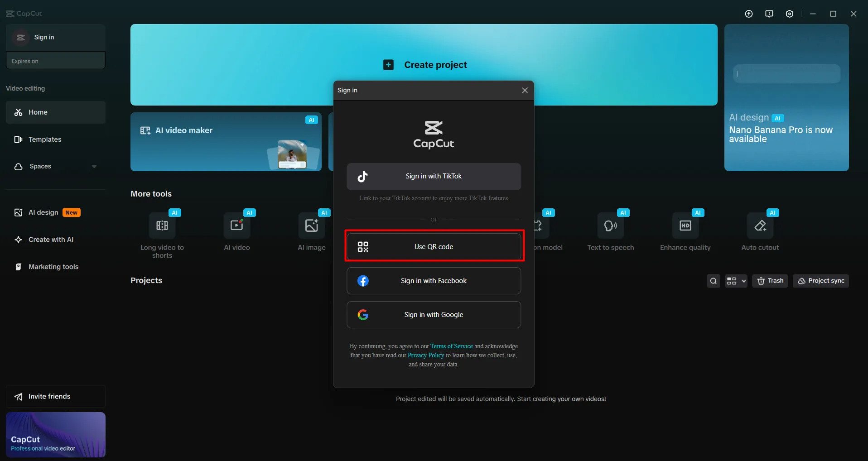
Task: Open the Templates section
Action: click(x=56, y=139)
